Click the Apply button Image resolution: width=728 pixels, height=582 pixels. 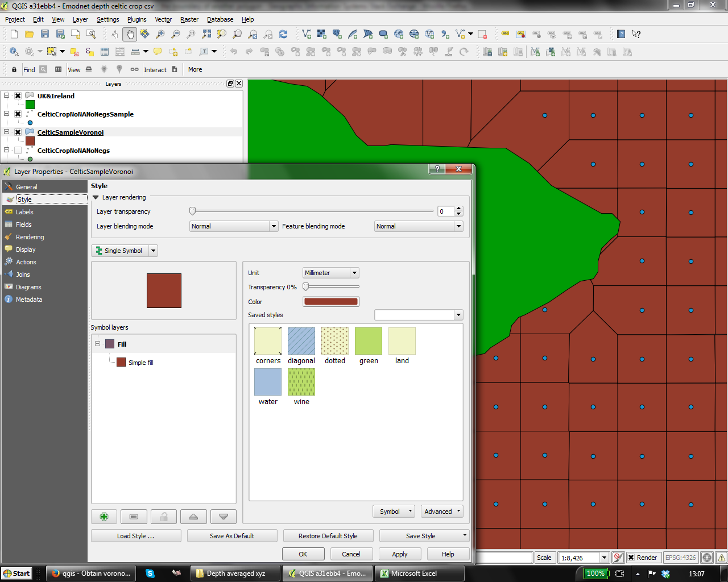click(x=399, y=554)
